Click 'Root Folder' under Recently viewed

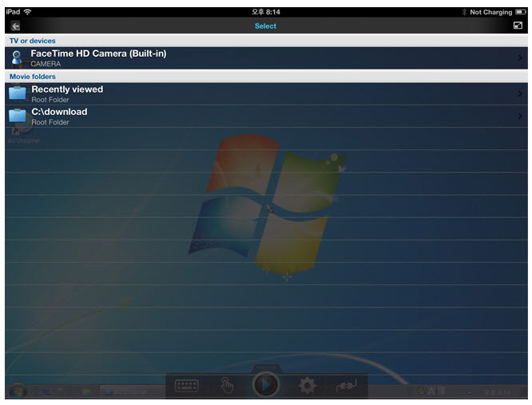pos(50,100)
